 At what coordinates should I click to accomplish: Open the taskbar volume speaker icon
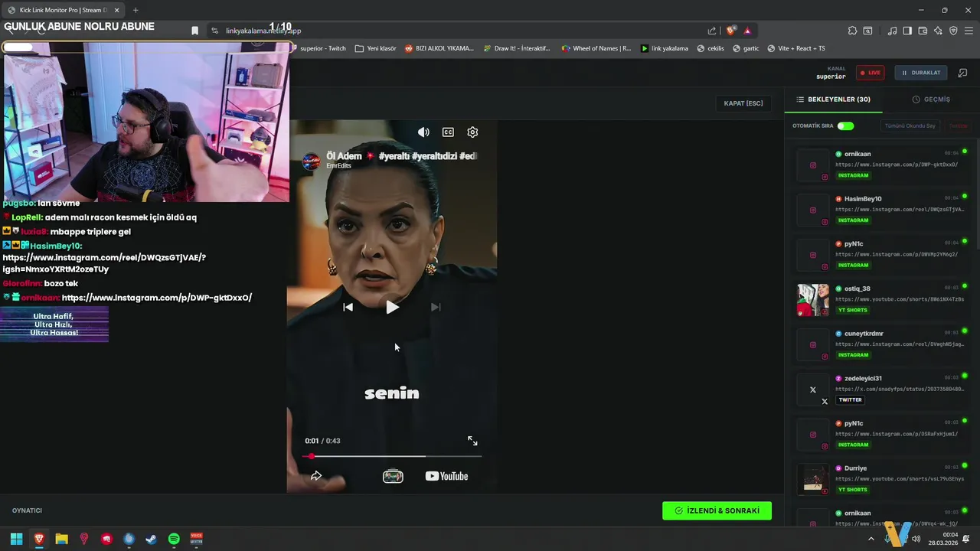point(916,539)
